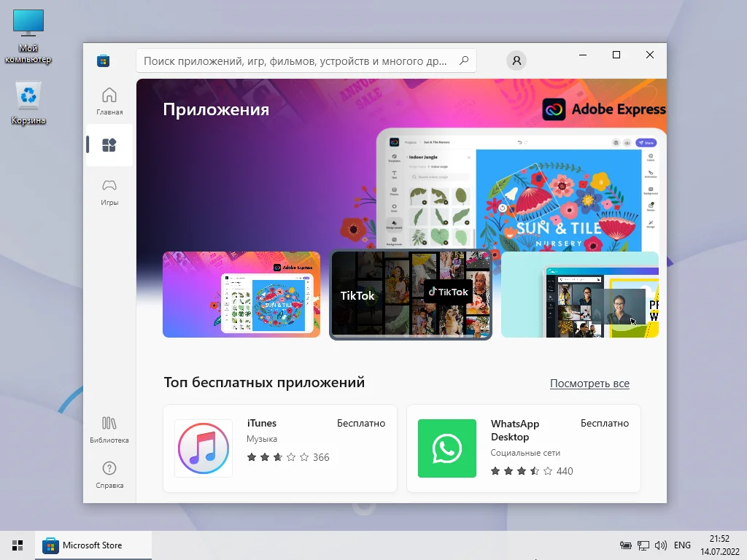The width and height of the screenshot is (747, 560).
Task: Follow the Посмотреть все link
Action: (x=589, y=384)
